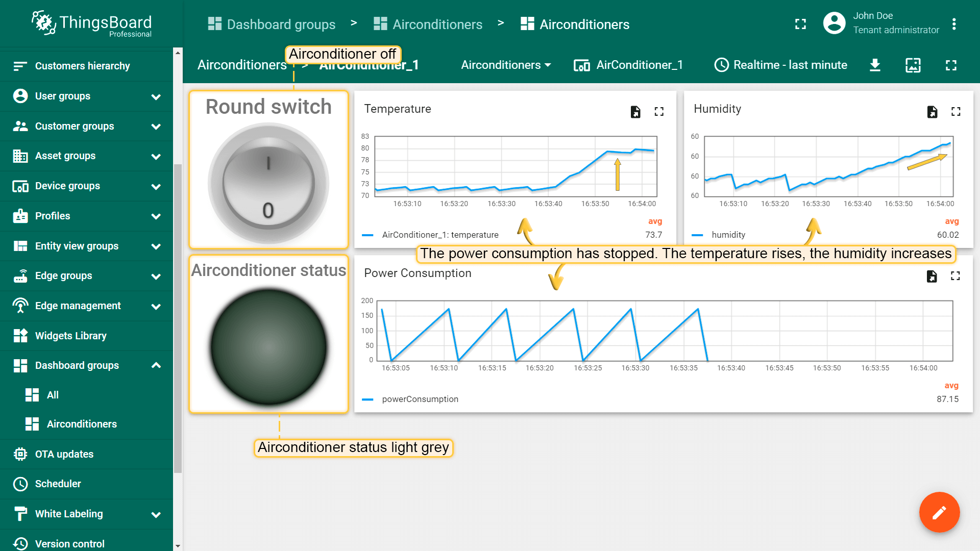Viewport: 980px width, 551px height.
Task: Expand the Profiles chevron
Action: 156,216
